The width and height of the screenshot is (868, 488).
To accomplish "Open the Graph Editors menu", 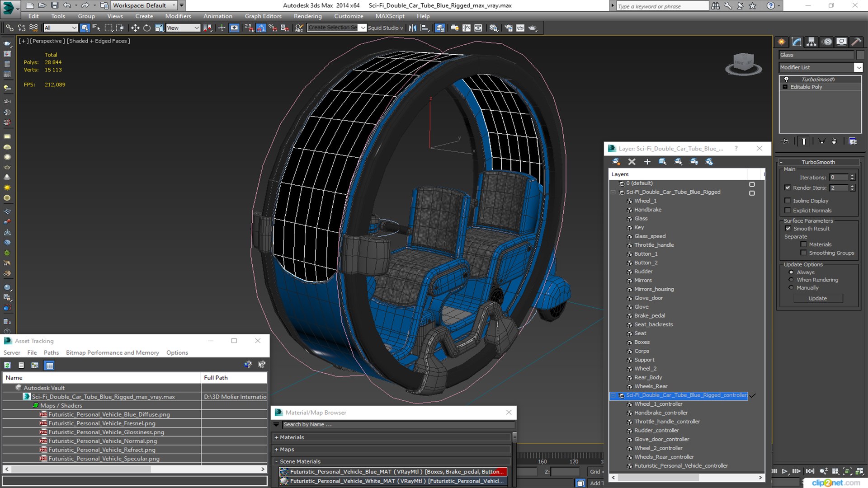I will pyautogui.click(x=263, y=16).
